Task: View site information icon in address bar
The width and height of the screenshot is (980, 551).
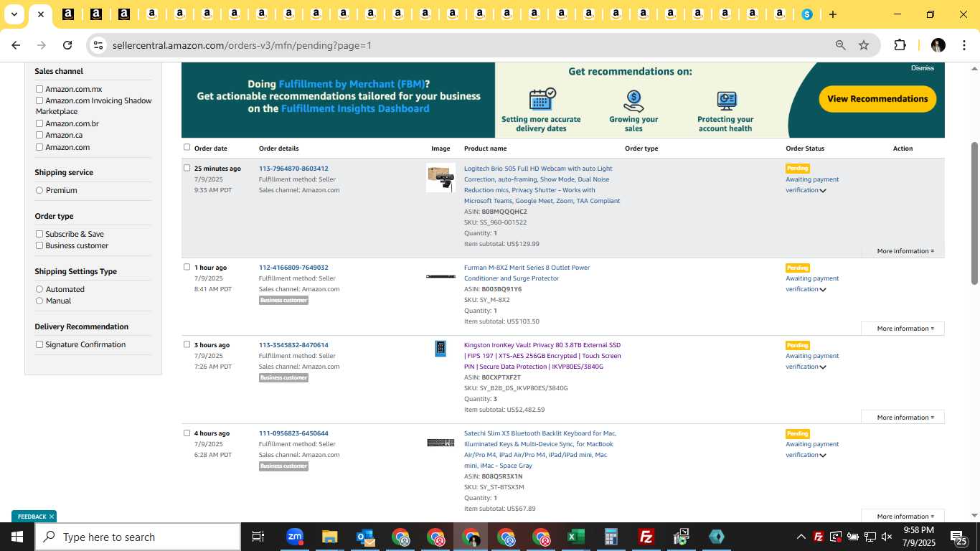Action: [98, 45]
